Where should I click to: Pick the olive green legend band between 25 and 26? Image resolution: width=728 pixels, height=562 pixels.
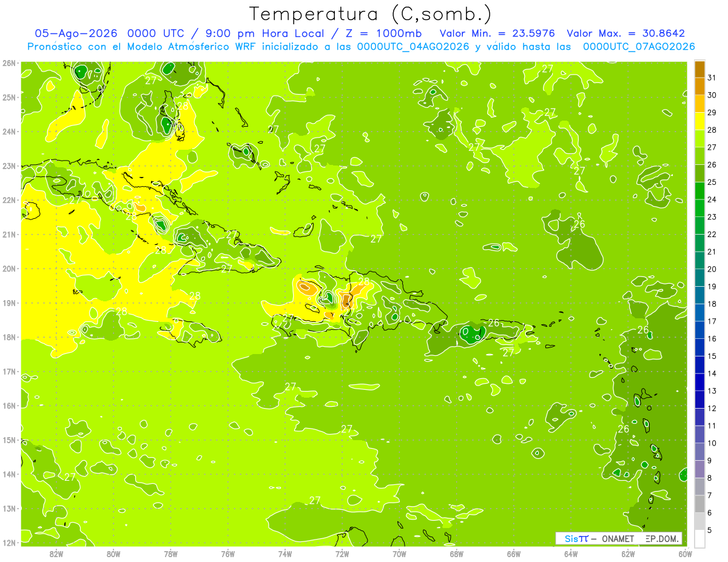coord(699,173)
